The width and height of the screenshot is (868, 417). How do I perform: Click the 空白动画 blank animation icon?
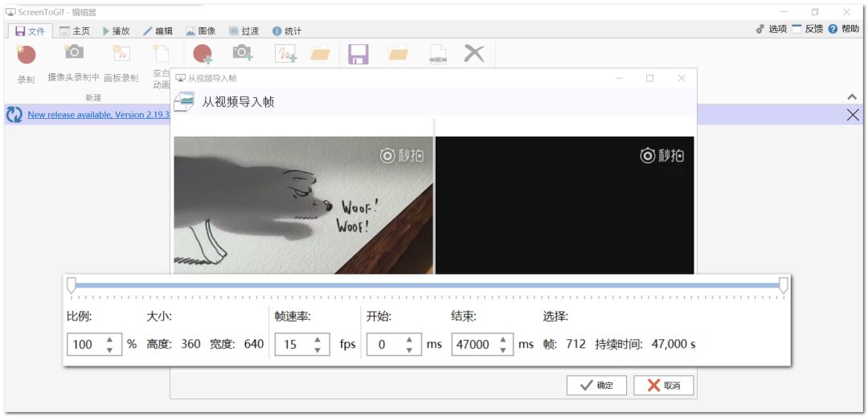tap(161, 54)
